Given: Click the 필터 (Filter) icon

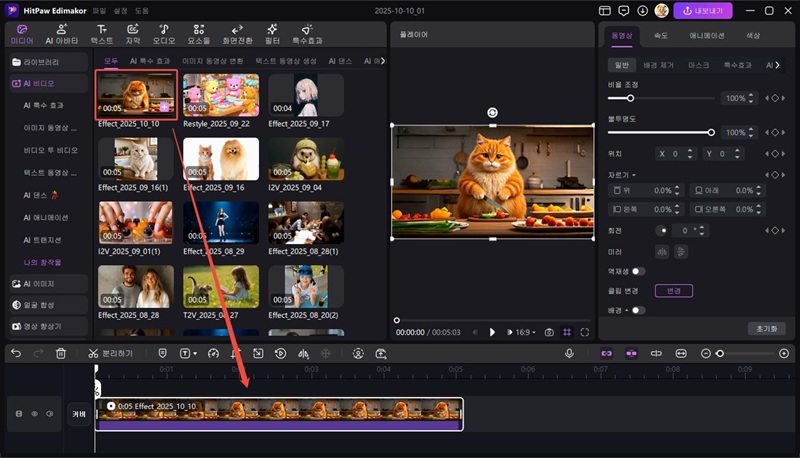Looking at the screenshot, I should (272, 34).
